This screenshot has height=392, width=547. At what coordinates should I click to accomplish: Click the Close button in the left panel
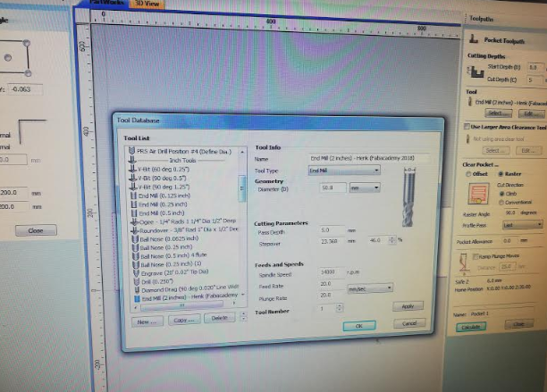tap(36, 230)
